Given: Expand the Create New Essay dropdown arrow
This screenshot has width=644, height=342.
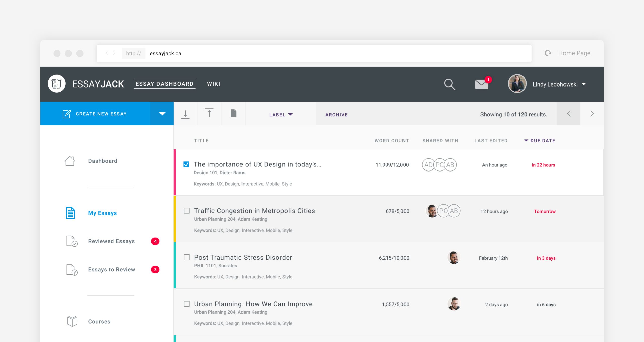Looking at the screenshot, I should click(x=162, y=114).
